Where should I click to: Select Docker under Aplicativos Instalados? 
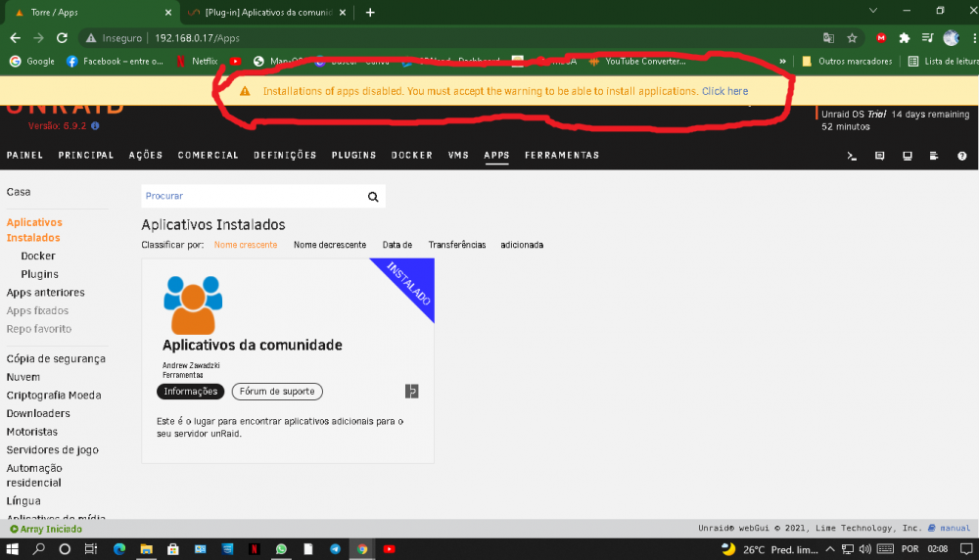pyautogui.click(x=38, y=256)
